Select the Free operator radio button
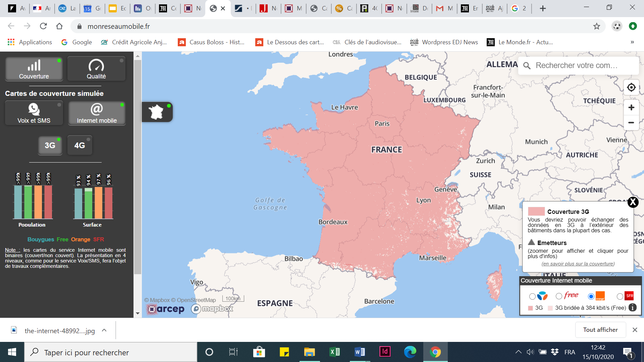The height and width of the screenshot is (362, 644). (559, 296)
